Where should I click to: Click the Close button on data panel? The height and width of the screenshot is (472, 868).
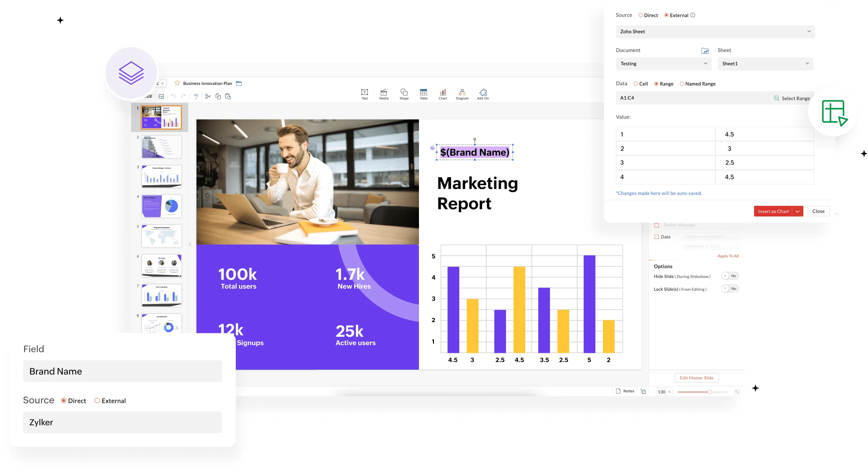819,211
